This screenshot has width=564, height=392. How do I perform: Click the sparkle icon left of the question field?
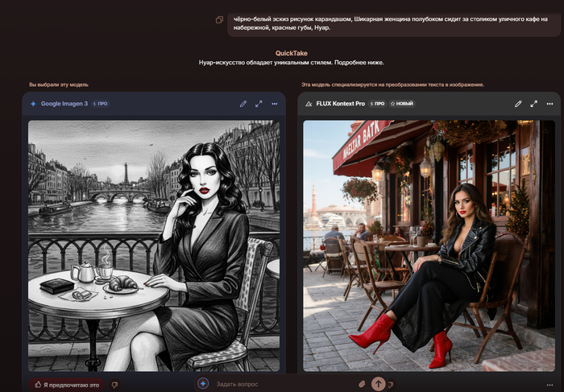203,384
